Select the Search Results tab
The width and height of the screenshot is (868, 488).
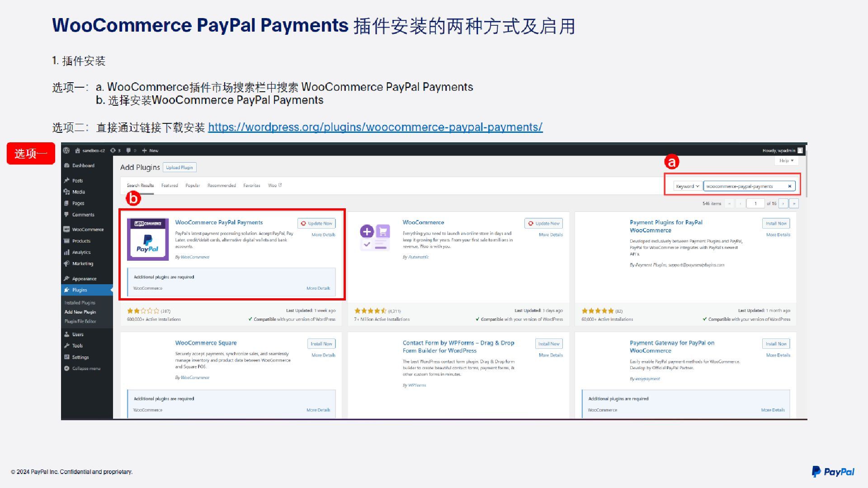click(140, 185)
